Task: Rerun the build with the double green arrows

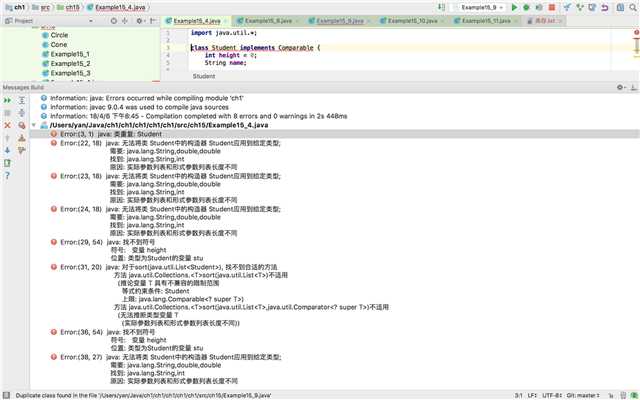Action: click(x=7, y=100)
